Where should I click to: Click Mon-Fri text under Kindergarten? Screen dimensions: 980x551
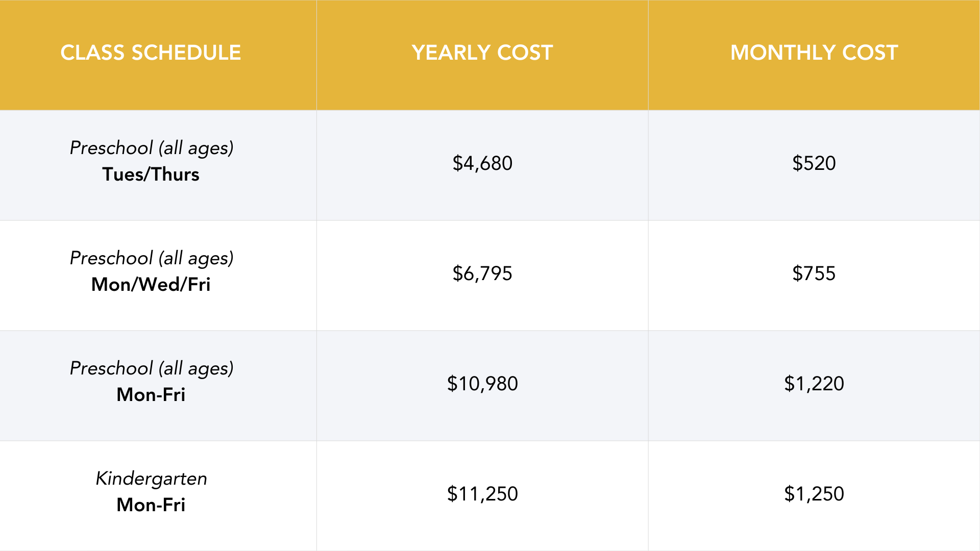coord(151,505)
